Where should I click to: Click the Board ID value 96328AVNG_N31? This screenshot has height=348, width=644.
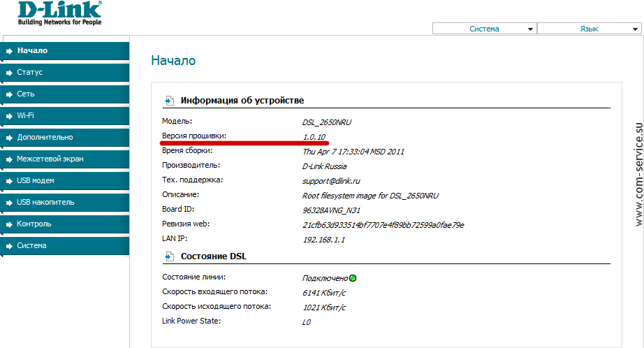click(332, 210)
